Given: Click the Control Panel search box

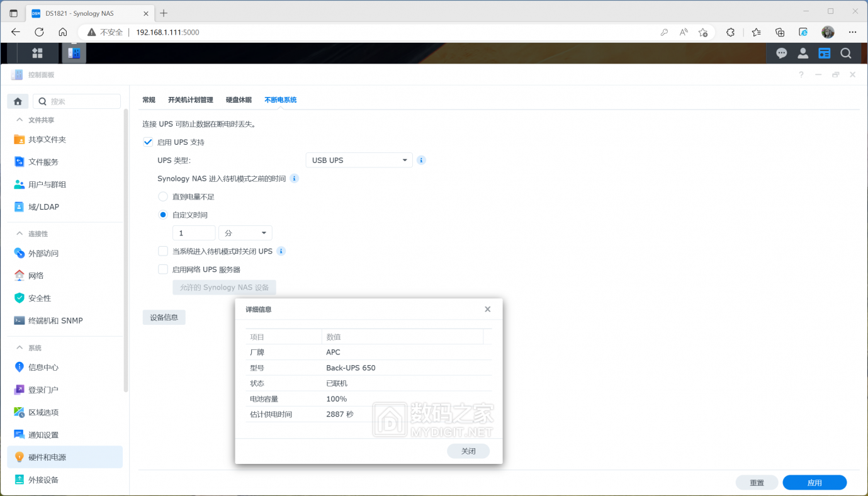Looking at the screenshot, I should coord(76,101).
